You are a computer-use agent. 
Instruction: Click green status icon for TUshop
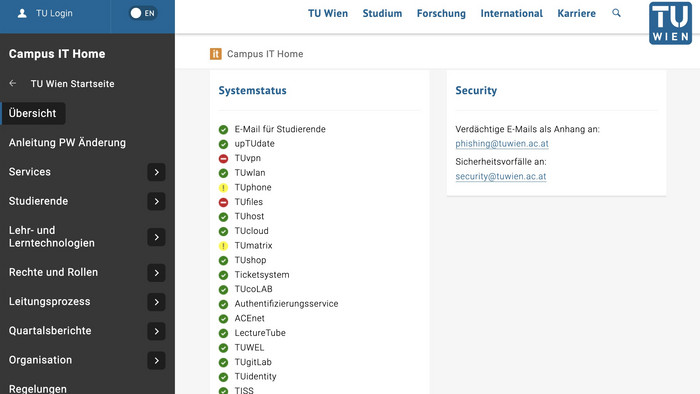223,261
